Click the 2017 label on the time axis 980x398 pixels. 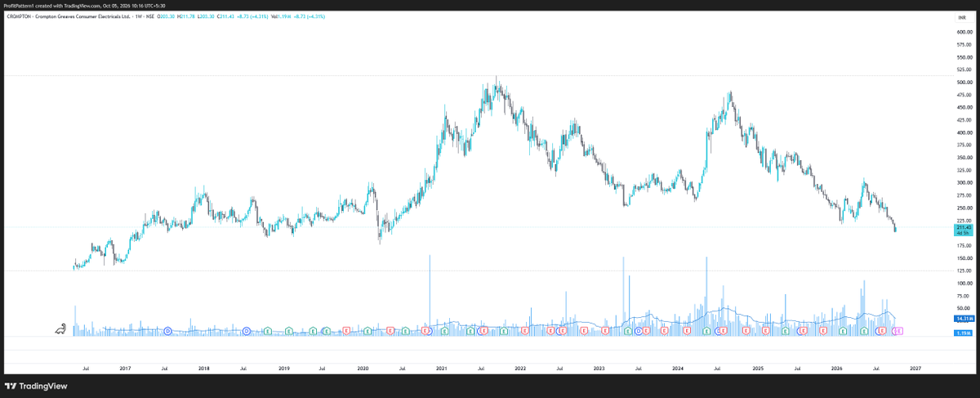pos(125,369)
